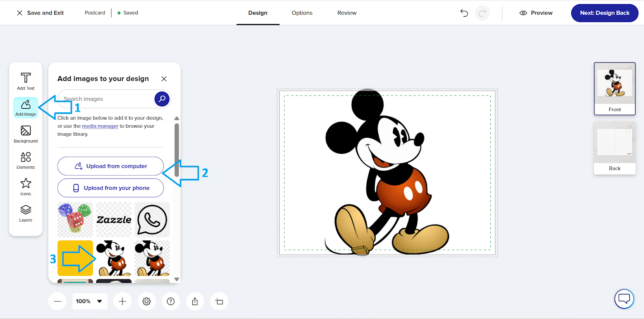Screen dimensions: 644x319
Task: Open the media manager link
Action: coord(100,126)
